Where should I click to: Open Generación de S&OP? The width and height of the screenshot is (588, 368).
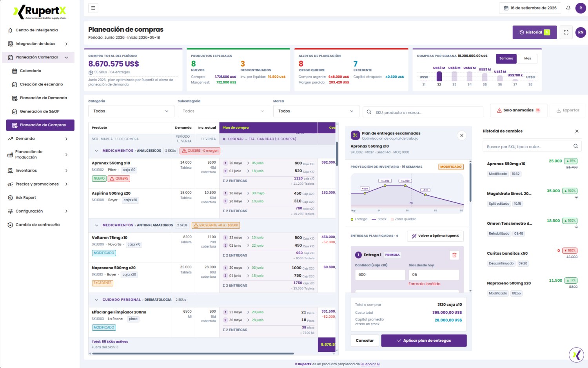[40, 111]
